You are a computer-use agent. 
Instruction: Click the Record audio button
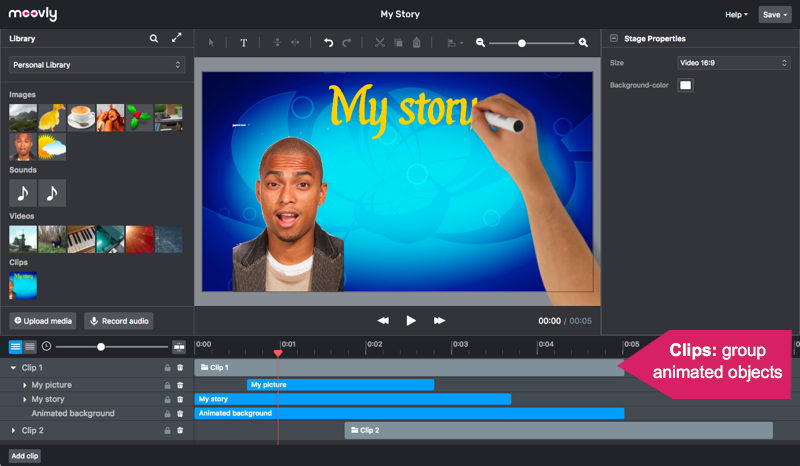click(x=119, y=321)
